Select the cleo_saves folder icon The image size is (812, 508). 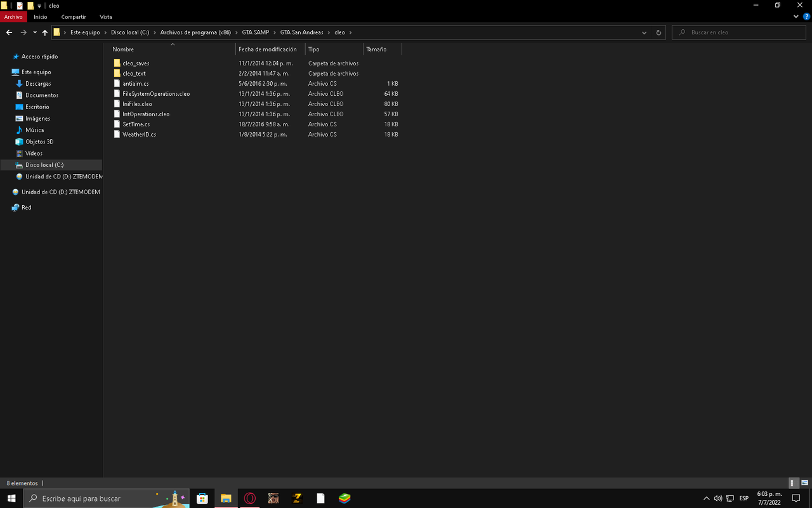point(117,63)
